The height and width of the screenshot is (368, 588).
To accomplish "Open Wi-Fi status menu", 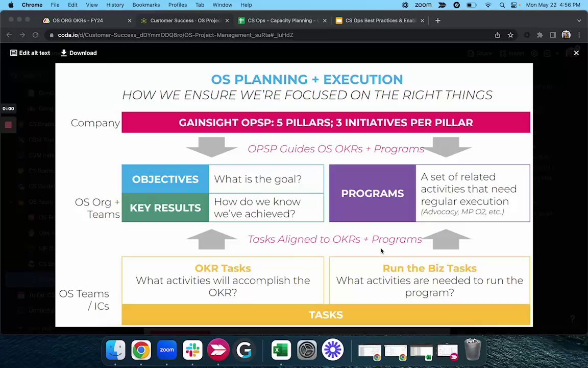I will (x=488, y=5).
